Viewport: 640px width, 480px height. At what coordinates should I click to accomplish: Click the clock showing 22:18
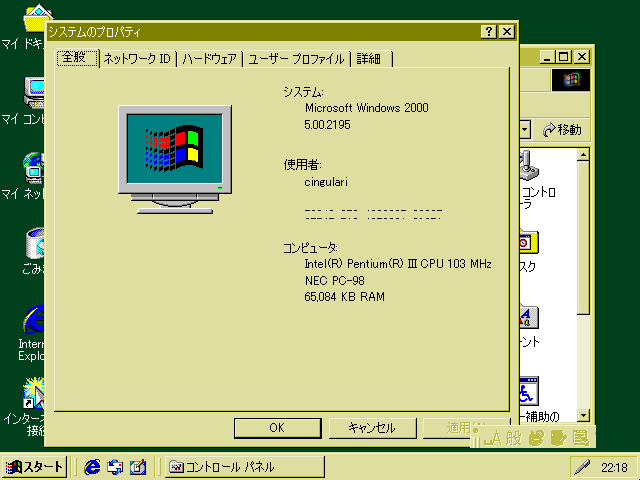pyautogui.click(x=614, y=467)
